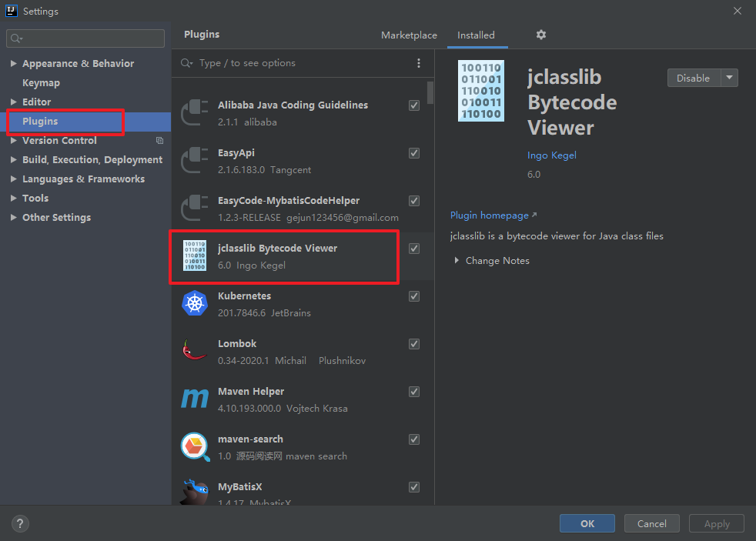Expand the Other Settings tree arrow
The width and height of the screenshot is (756, 541).
(x=14, y=217)
